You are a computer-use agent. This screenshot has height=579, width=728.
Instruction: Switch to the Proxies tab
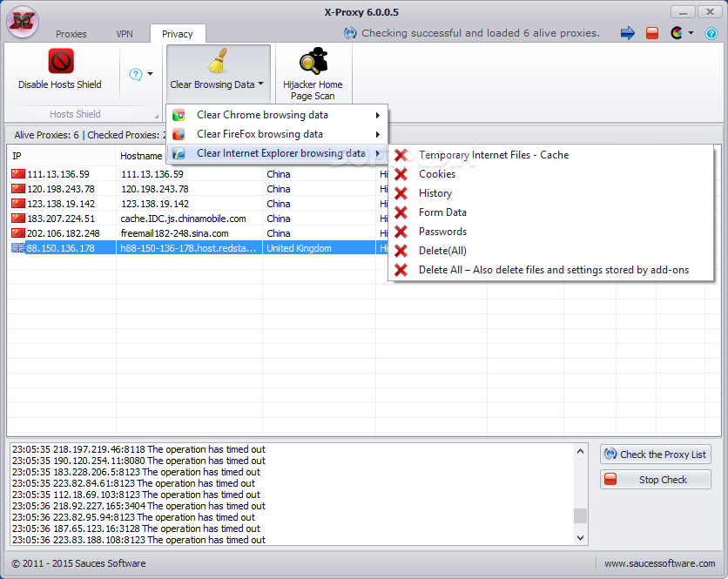pyautogui.click(x=71, y=34)
